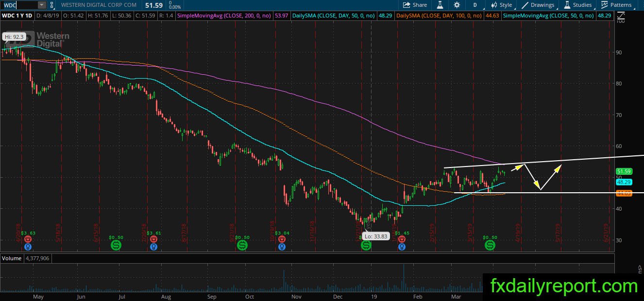Click the $0.50 dividend icon in late March

click(x=490, y=246)
